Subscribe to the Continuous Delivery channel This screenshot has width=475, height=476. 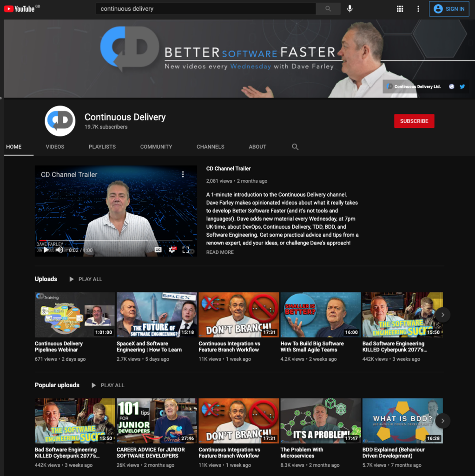[x=414, y=121]
